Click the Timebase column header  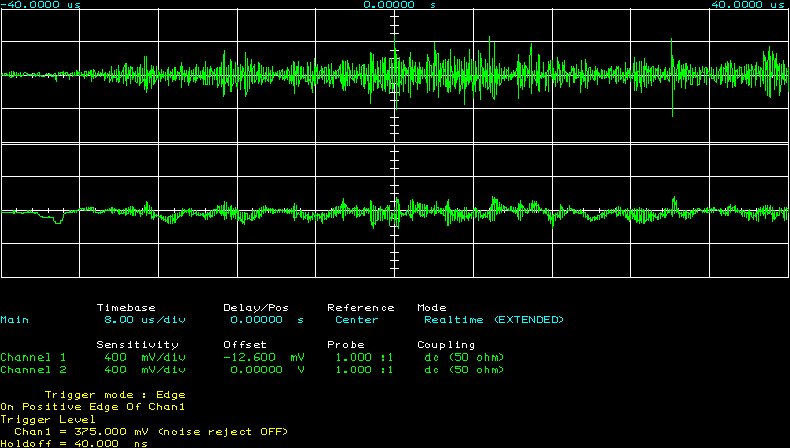(x=128, y=307)
